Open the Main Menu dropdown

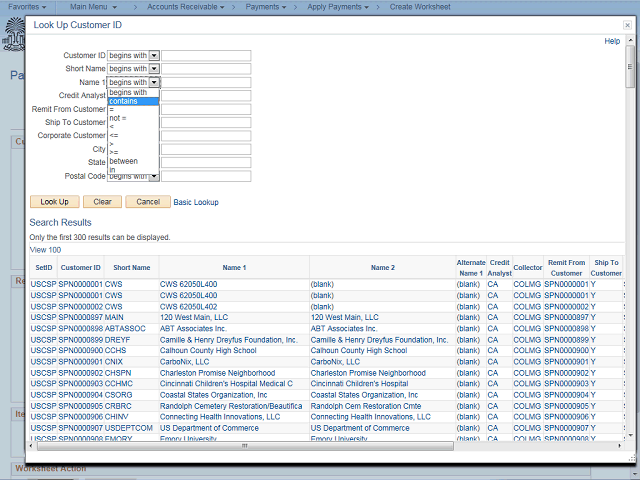93,7
